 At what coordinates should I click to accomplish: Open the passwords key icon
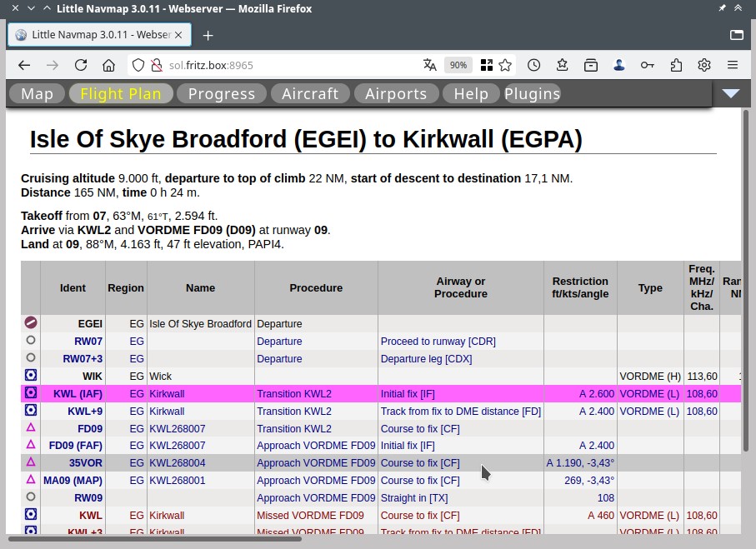click(x=647, y=65)
